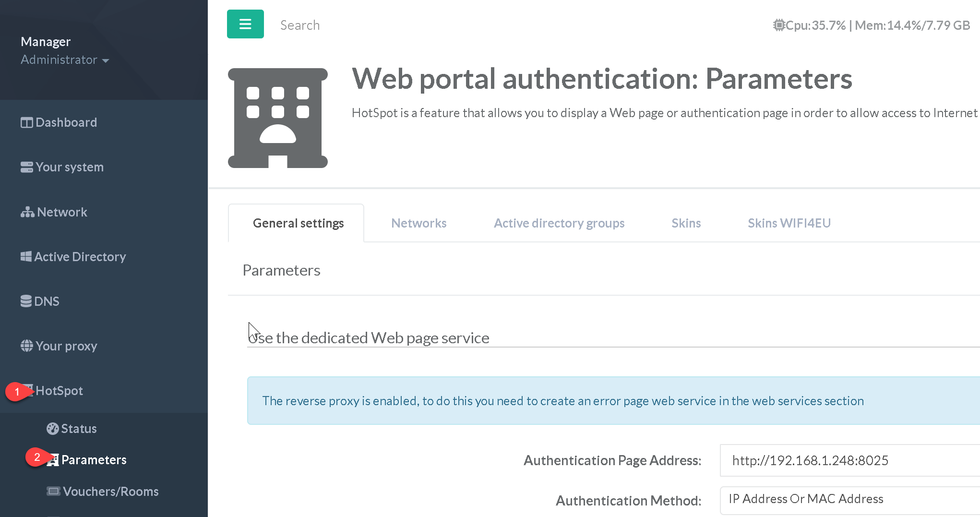Open the Authentication Method dropdown
Image resolution: width=980 pixels, height=517 pixels.
pyautogui.click(x=849, y=499)
